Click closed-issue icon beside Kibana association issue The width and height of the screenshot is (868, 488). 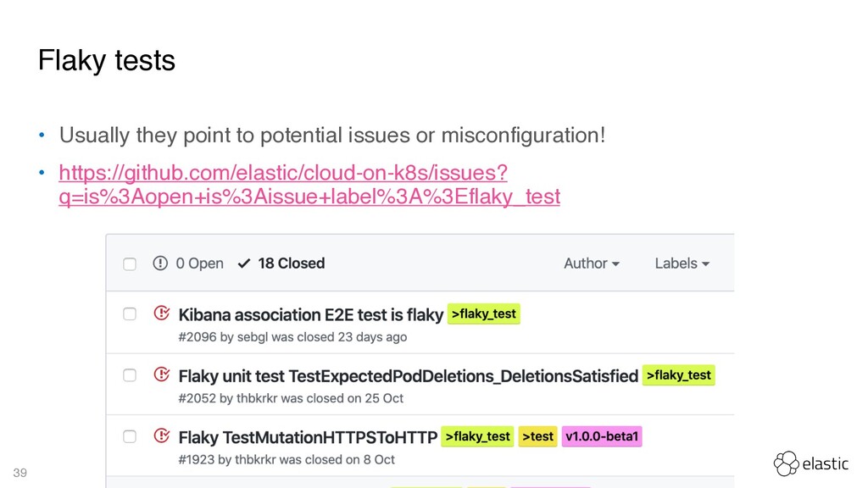click(162, 313)
